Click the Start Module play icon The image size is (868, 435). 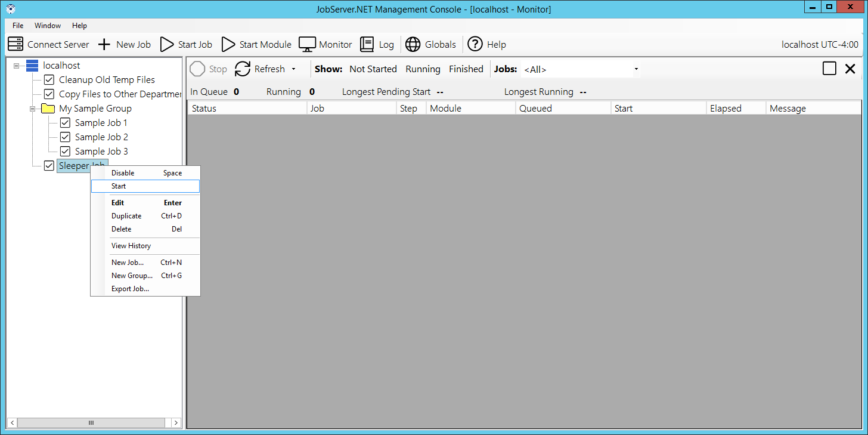click(228, 44)
